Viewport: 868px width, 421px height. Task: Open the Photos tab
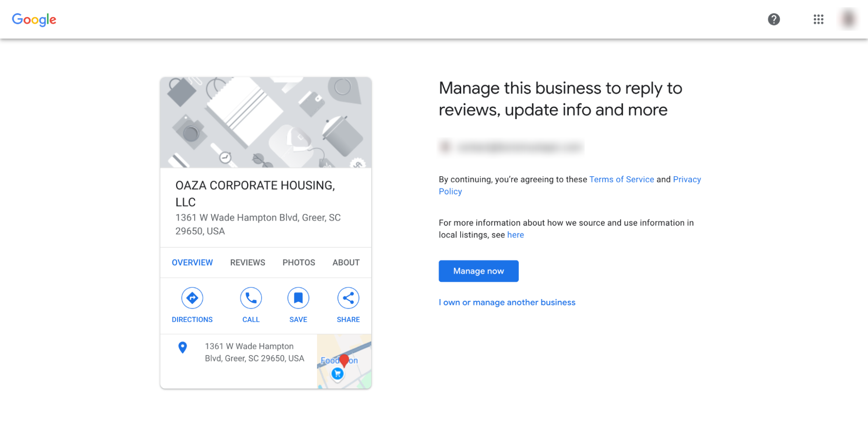coord(298,262)
